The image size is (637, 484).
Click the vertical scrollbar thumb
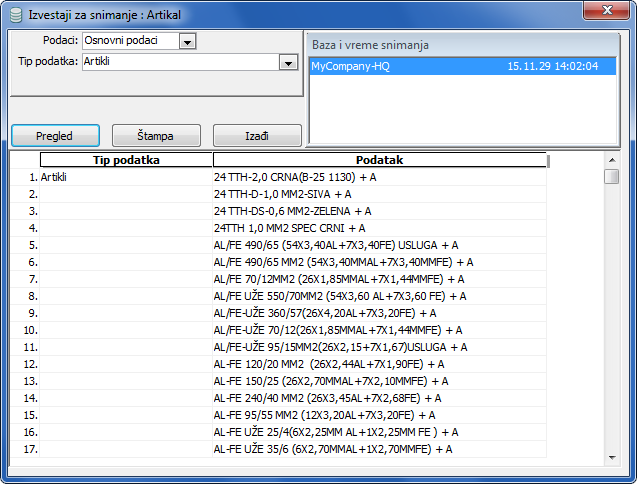tap(611, 177)
